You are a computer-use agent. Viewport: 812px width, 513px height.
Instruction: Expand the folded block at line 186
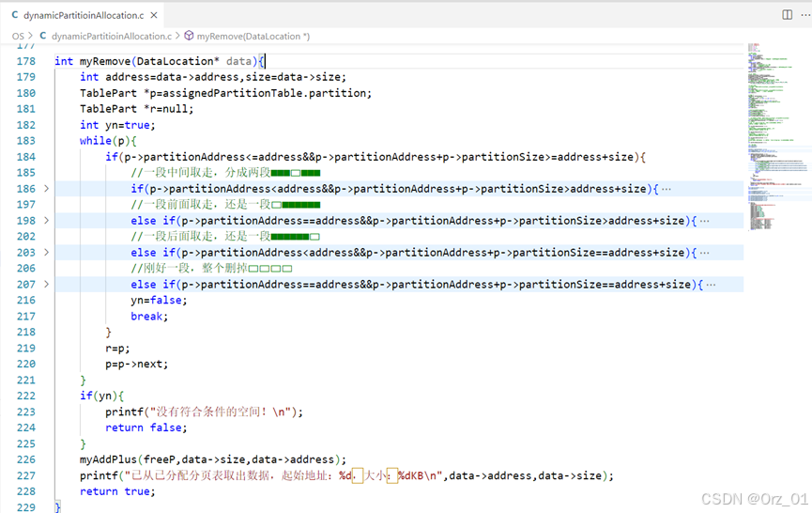pos(46,189)
